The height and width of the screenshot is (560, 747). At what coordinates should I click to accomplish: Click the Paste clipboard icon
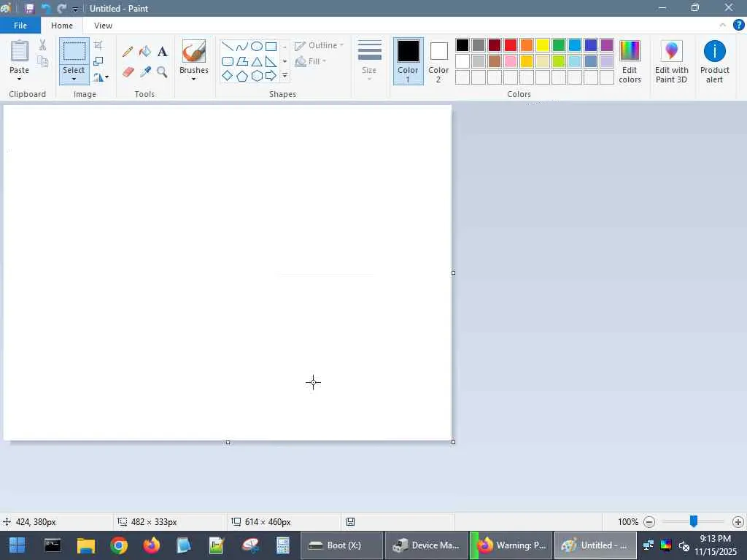coord(20,51)
